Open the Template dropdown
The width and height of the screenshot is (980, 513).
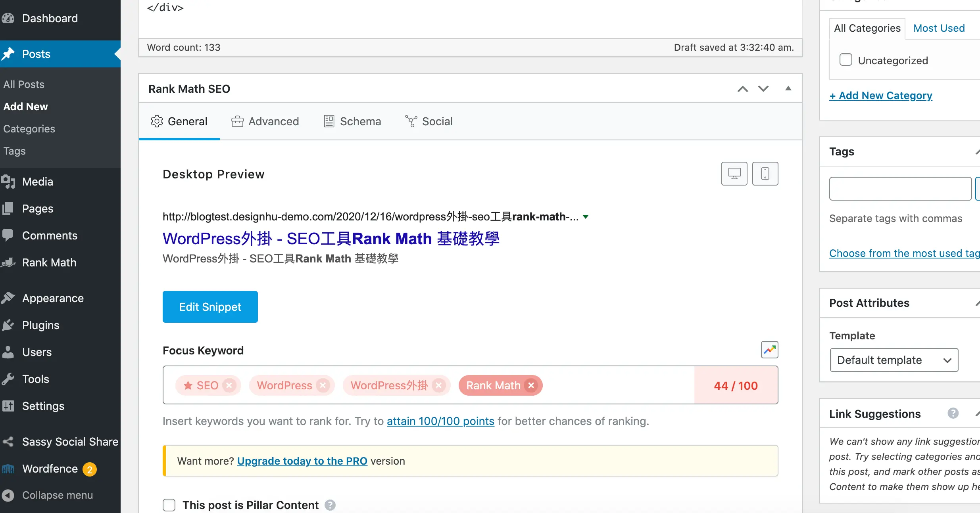[x=894, y=360]
